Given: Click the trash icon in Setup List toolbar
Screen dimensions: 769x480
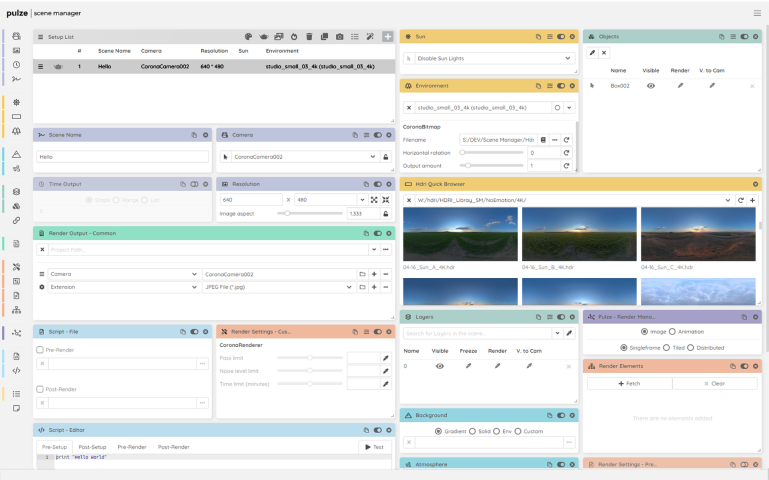Looking at the screenshot, I should point(309,37).
